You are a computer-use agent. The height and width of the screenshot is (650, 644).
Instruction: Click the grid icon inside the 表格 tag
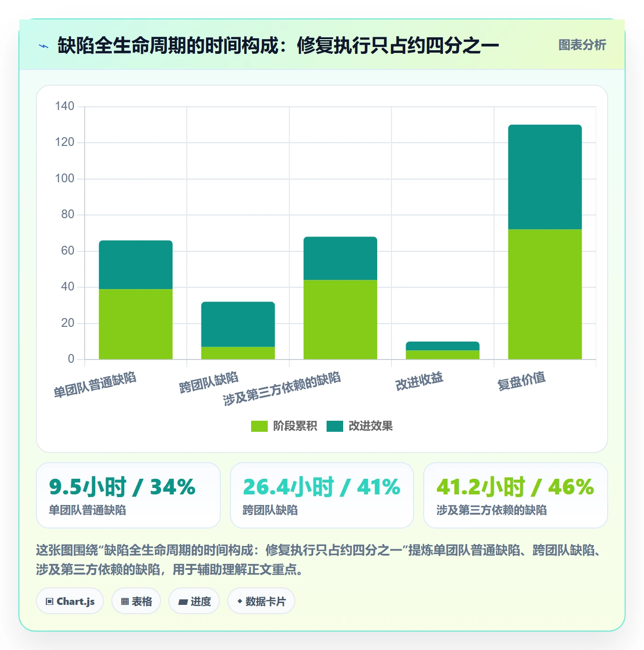[125, 602]
